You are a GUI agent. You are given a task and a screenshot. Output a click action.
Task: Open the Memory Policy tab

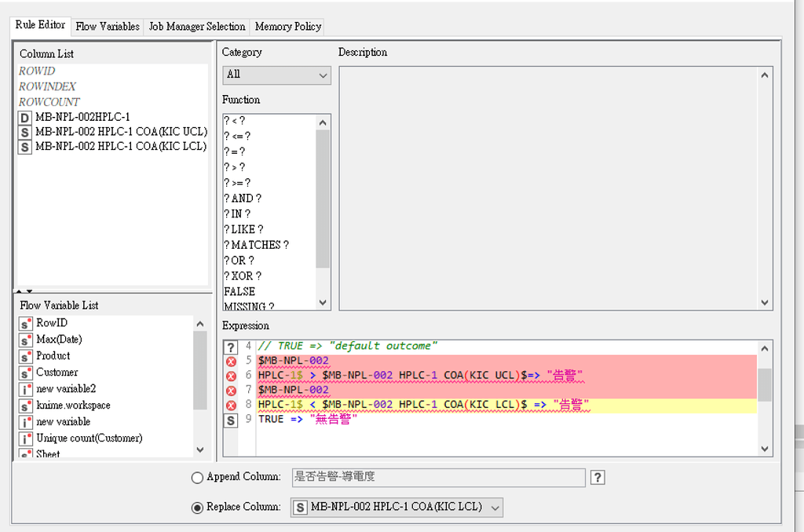coord(287,26)
